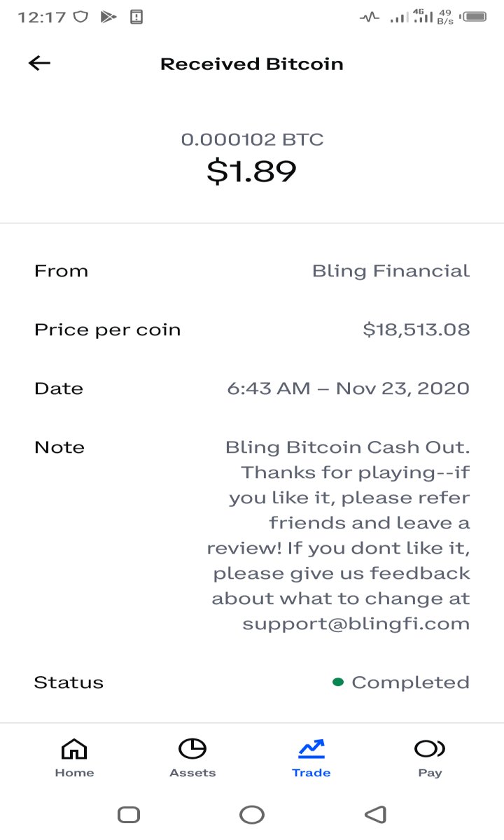Tap the VPN shield status icon
The height and width of the screenshot is (840, 504).
click(81, 17)
